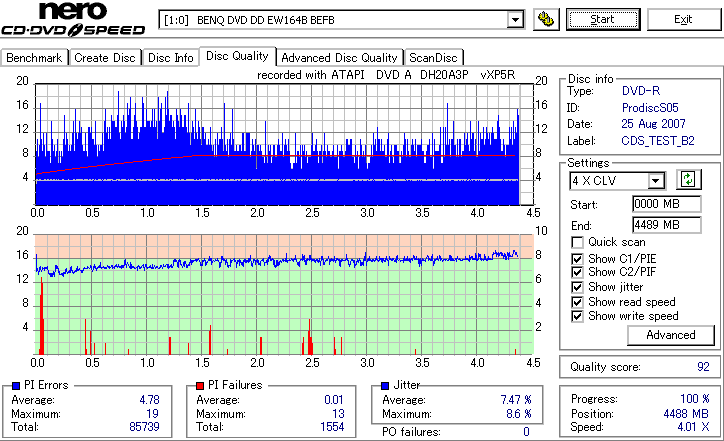Click the green refresh speed icon in Settings
724x441 pixels.
click(x=688, y=179)
